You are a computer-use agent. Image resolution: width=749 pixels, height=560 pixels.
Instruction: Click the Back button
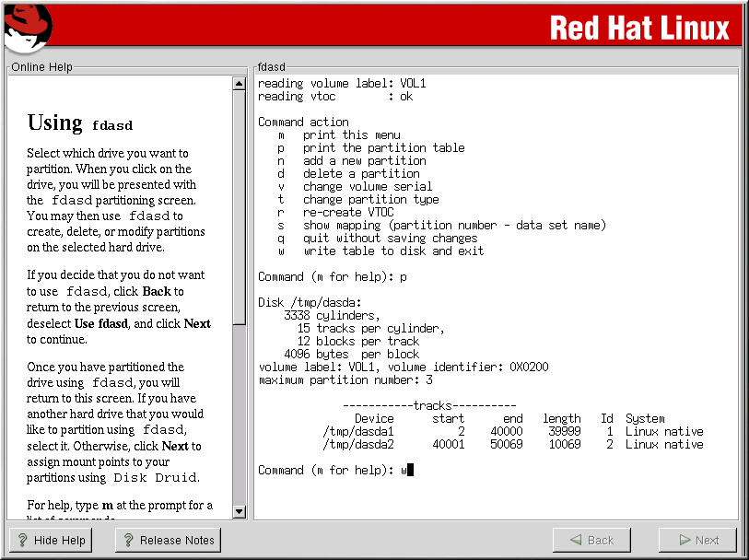(591, 540)
